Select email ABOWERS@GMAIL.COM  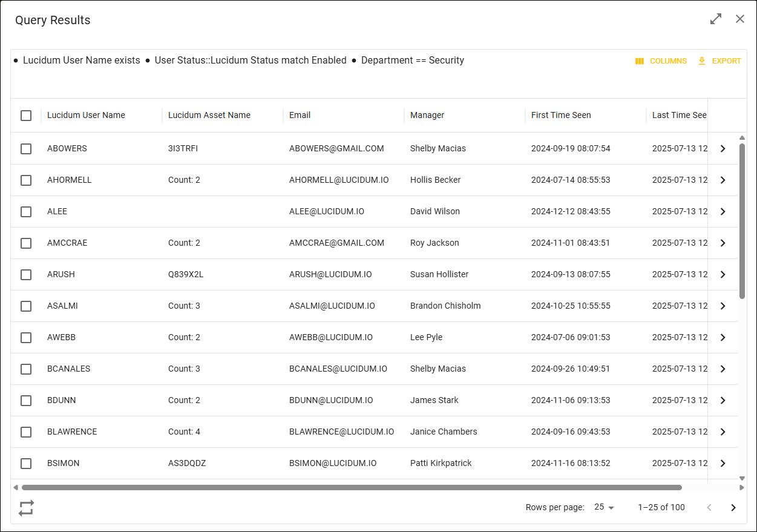coord(336,148)
